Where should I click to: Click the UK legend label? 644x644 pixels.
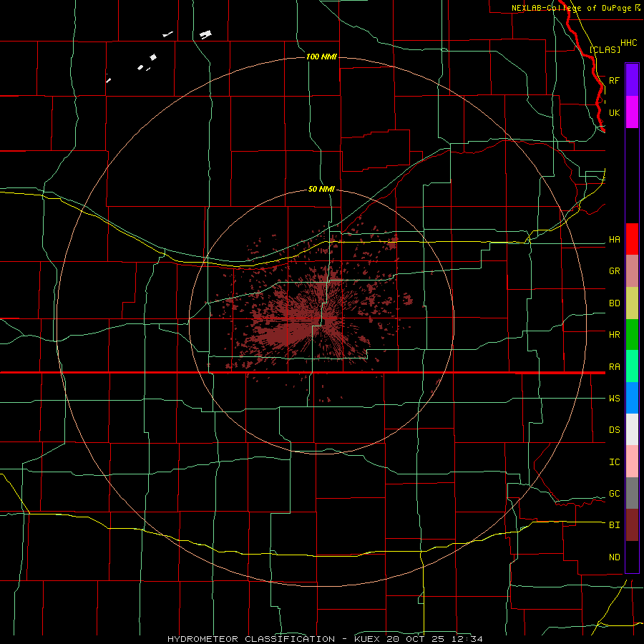614,112
